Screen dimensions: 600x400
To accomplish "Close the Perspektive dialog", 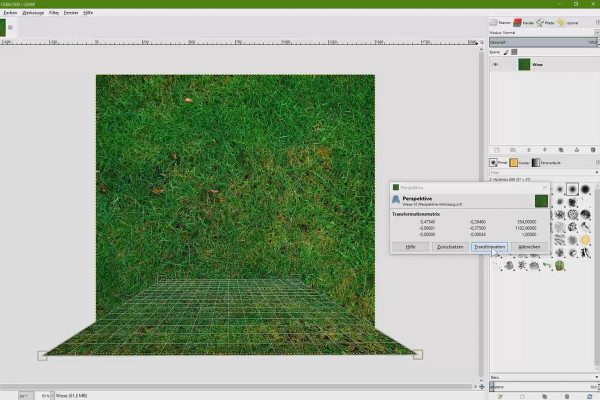I will pos(544,187).
